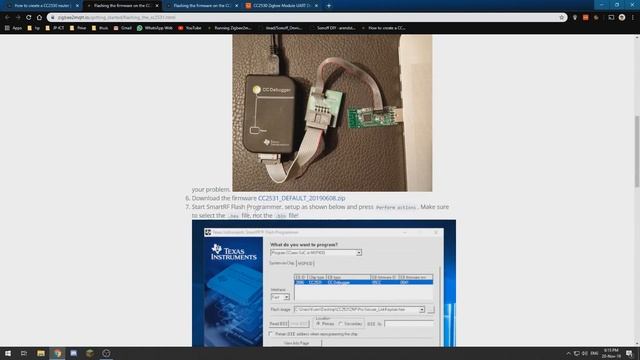Switch to 'CC2530 Zigbee Module UART' tab
The width and height of the screenshot is (640, 360).
point(282,6)
